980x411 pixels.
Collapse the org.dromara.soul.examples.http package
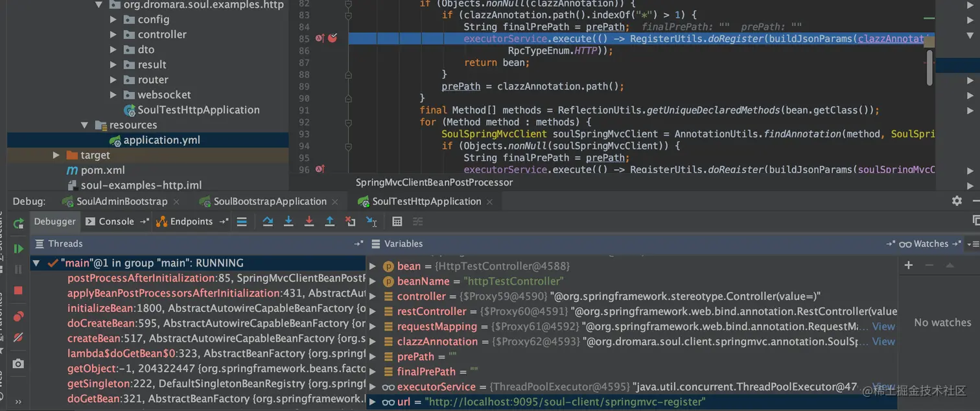99,5
